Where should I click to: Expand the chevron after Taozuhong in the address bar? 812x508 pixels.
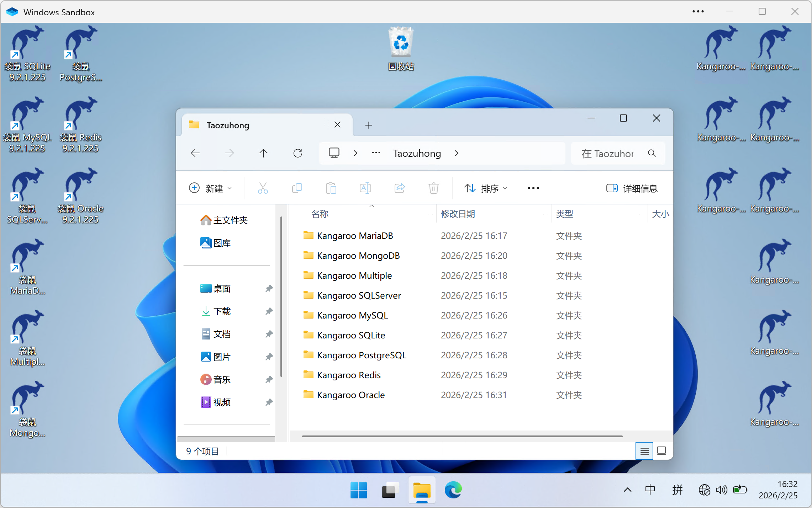tap(457, 153)
